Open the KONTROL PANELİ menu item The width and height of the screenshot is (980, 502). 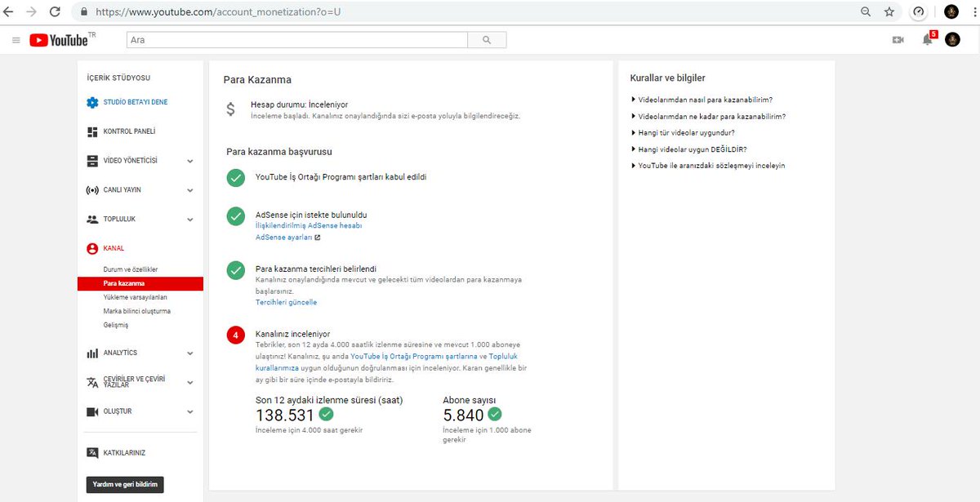129,131
